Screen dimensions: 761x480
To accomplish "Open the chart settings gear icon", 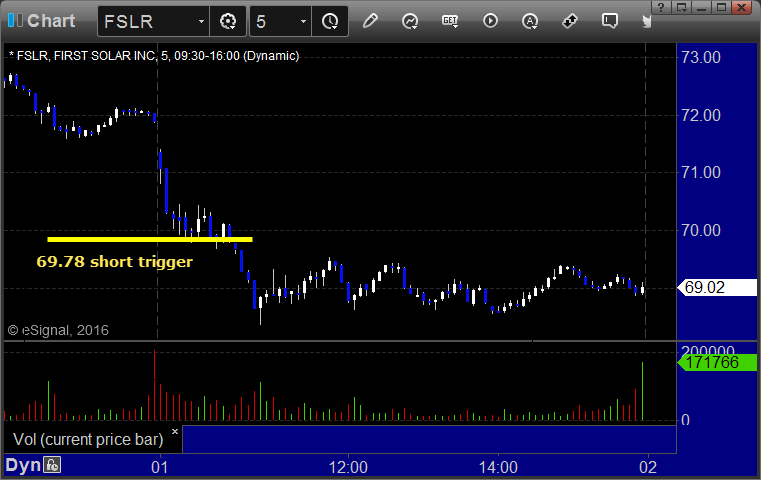I will (x=228, y=21).
